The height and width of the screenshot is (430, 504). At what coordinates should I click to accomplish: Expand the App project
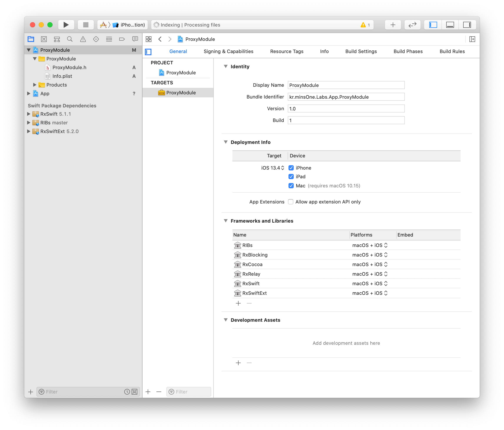(x=29, y=93)
